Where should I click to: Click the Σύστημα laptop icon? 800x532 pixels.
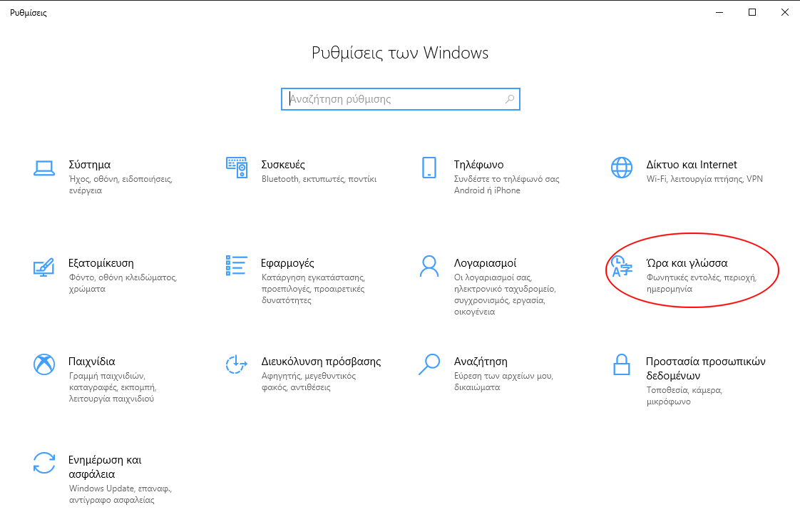coord(44,168)
